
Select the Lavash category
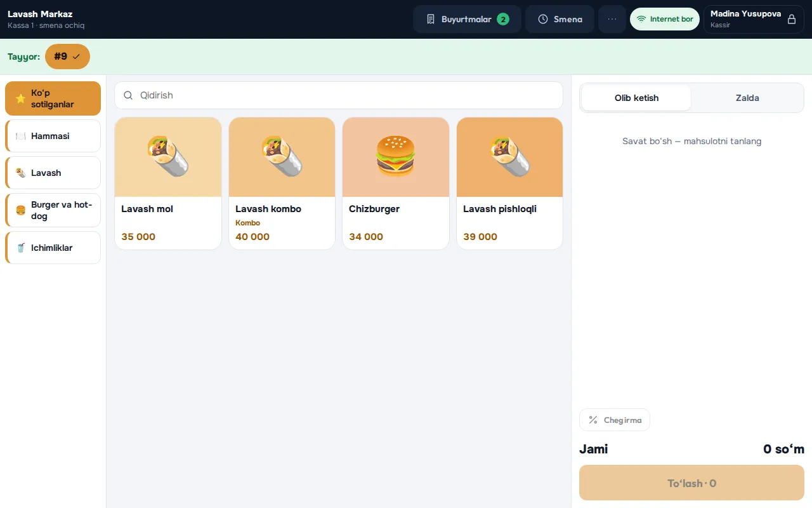(53, 173)
